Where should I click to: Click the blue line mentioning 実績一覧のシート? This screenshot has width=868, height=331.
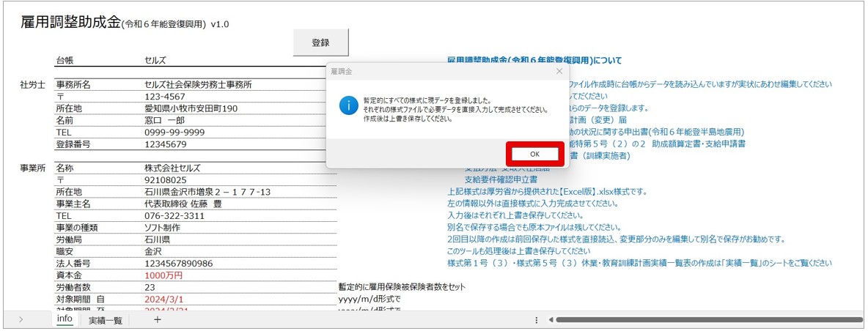(x=639, y=264)
